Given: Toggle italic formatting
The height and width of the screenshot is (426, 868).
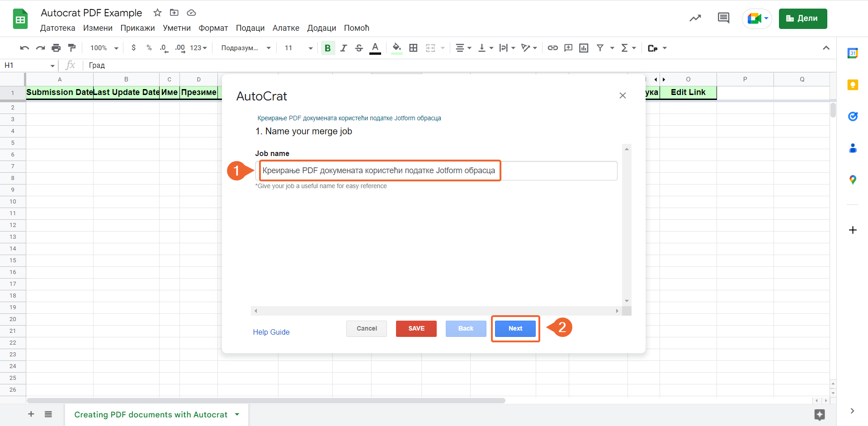Looking at the screenshot, I should coord(344,48).
